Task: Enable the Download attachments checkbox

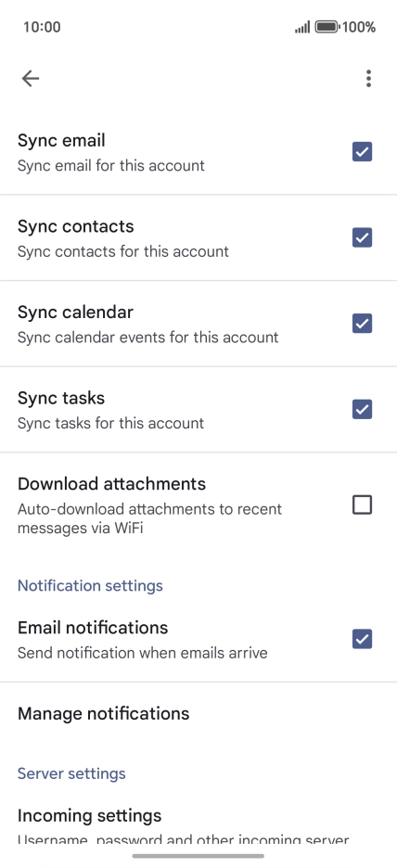Action: point(362,504)
